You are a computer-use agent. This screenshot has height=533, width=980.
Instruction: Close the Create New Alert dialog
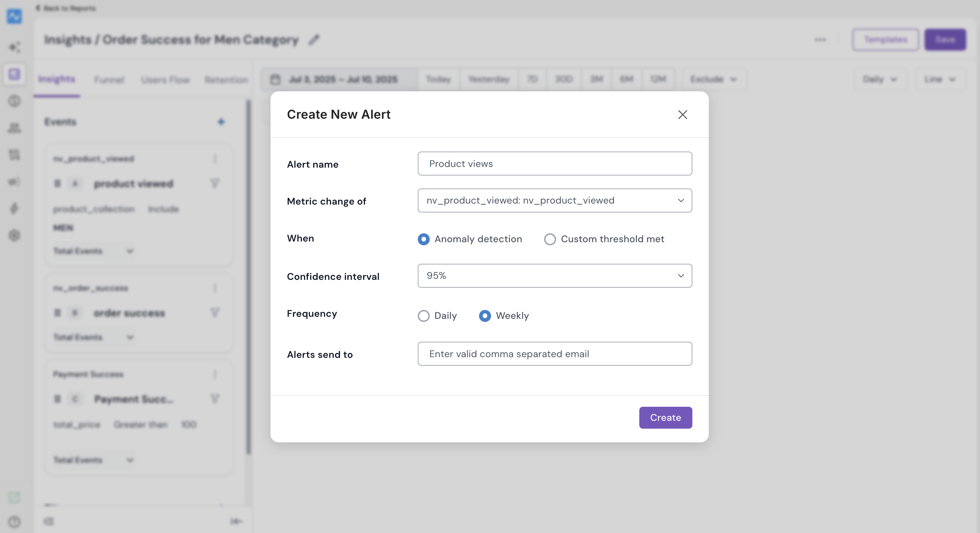(682, 114)
